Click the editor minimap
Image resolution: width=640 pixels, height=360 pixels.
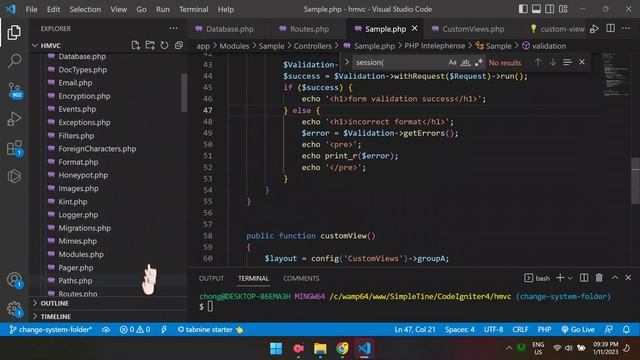coord(616,73)
